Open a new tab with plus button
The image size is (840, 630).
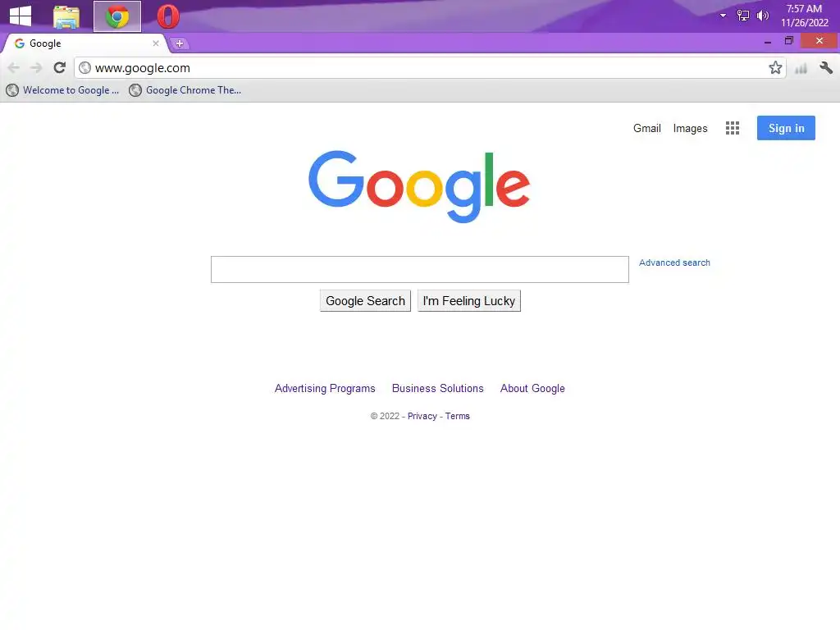(x=180, y=44)
